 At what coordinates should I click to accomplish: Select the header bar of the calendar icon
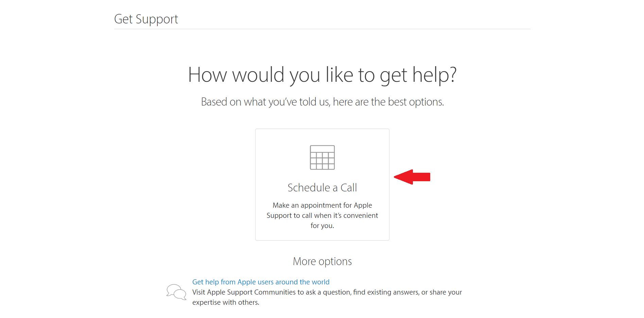[x=322, y=149]
